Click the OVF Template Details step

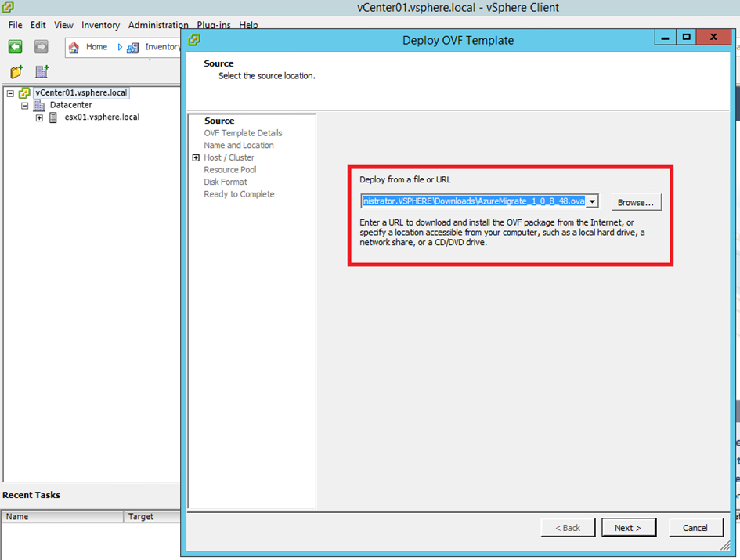[243, 133]
